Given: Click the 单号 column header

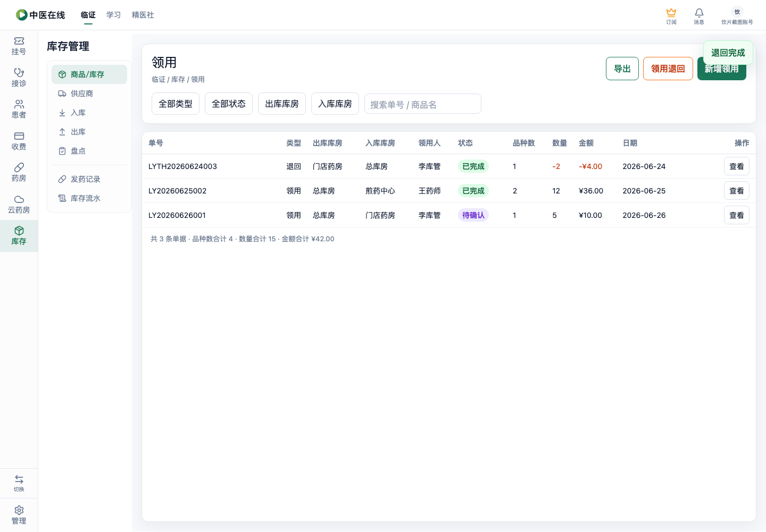Looking at the screenshot, I should click(x=156, y=143).
